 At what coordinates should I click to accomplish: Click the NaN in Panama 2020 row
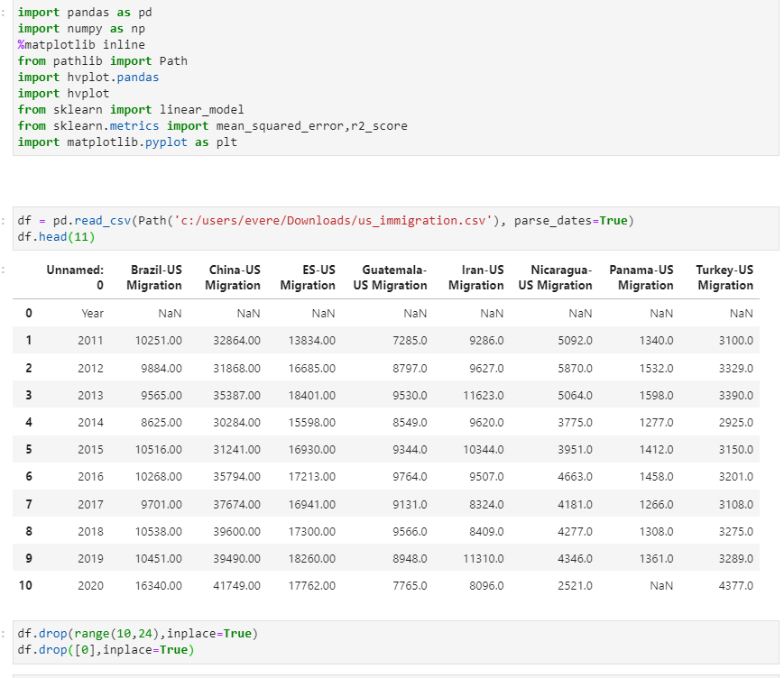pos(661,585)
